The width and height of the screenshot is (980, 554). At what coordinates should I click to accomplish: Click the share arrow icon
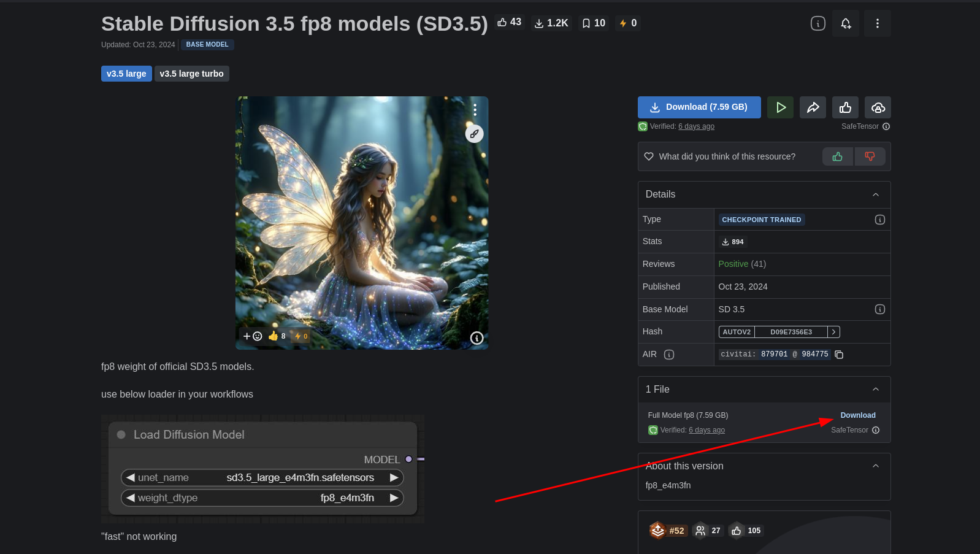pos(813,107)
